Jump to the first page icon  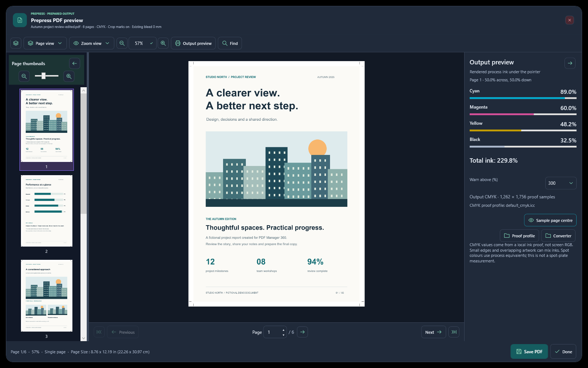pyautogui.click(x=99, y=332)
